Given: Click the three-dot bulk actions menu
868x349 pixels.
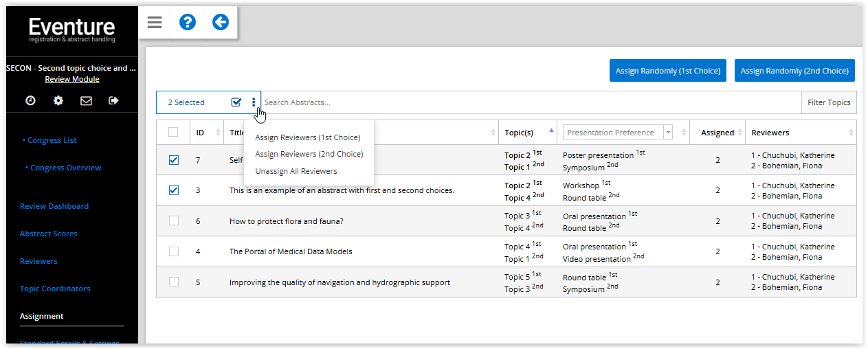Looking at the screenshot, I should click(x=254, y=102).
